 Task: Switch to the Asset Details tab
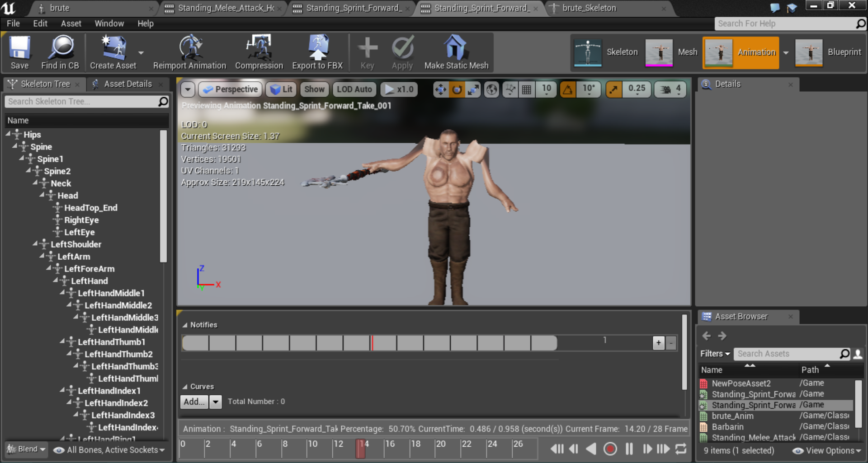(x=127, y=84)
